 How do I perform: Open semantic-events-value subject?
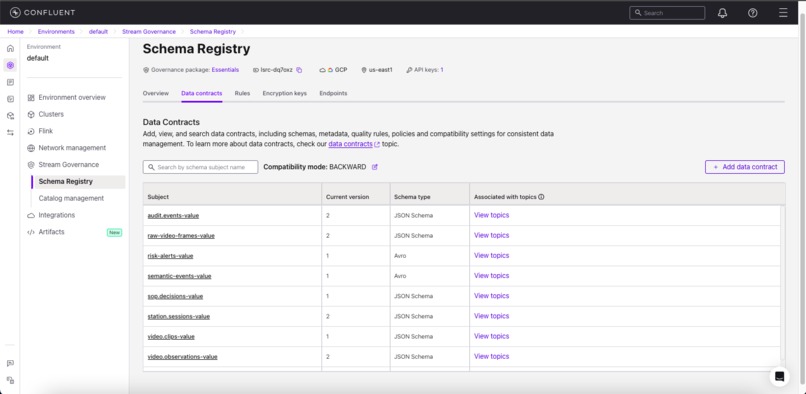tap(179, 276)
